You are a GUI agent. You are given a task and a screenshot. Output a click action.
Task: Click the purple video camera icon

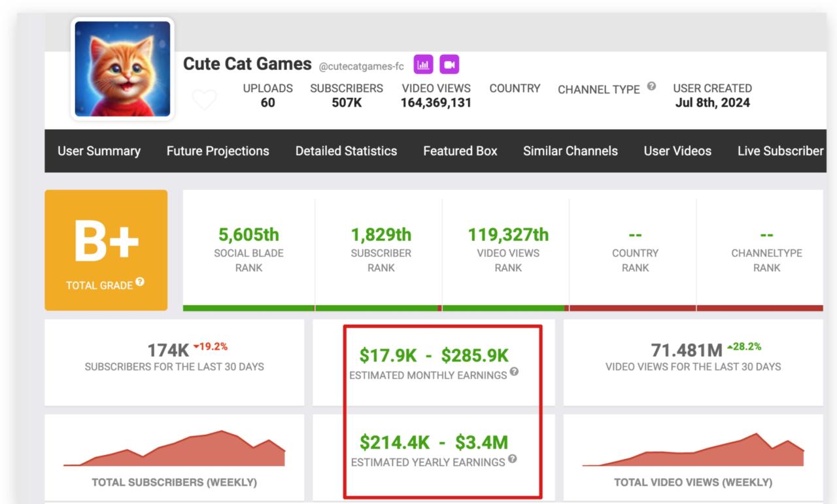pos(449,65)
